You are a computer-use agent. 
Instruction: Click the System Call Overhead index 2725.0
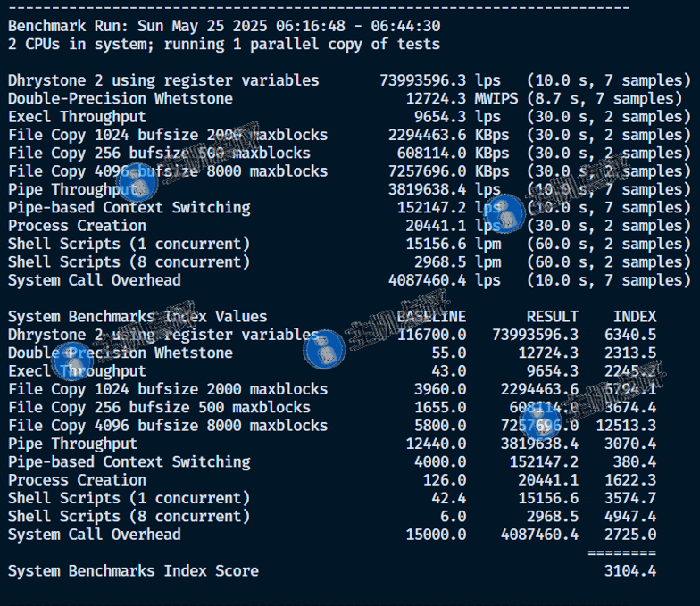(x=629, y=535)
